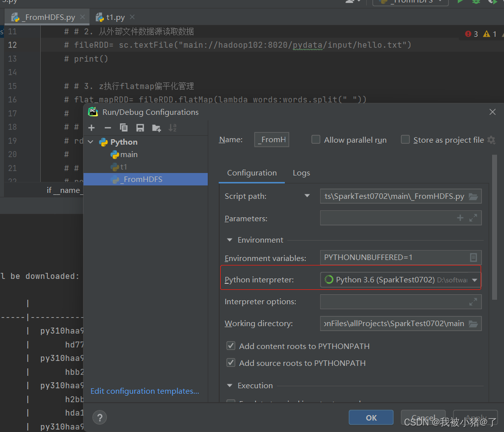Screen dimensions: 504x432
Task: Copy the selected configuration
Action: click(124, 128)
